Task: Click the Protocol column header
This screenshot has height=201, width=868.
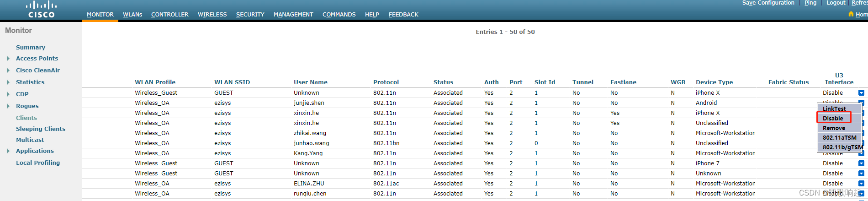Action: [386, 82]
